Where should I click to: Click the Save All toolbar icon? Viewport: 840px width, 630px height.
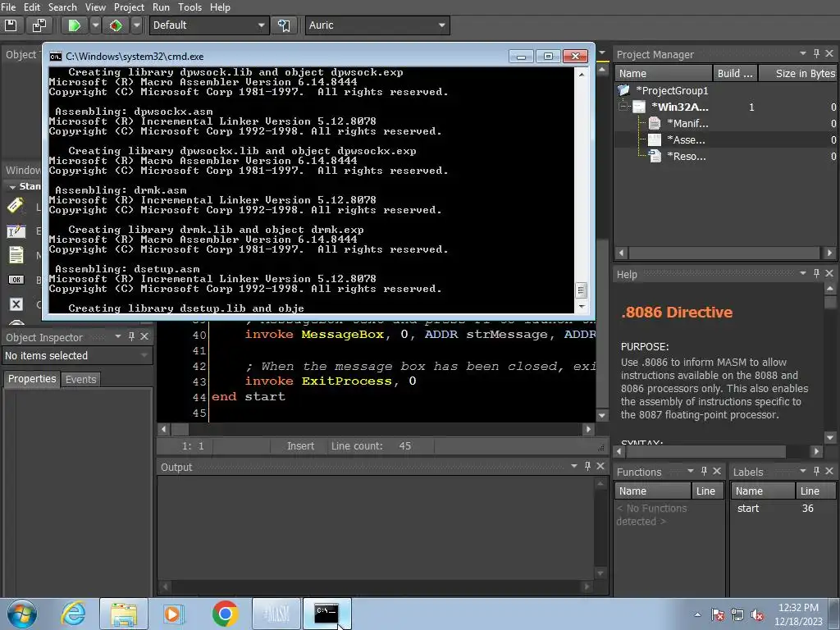tap(39, 25)
